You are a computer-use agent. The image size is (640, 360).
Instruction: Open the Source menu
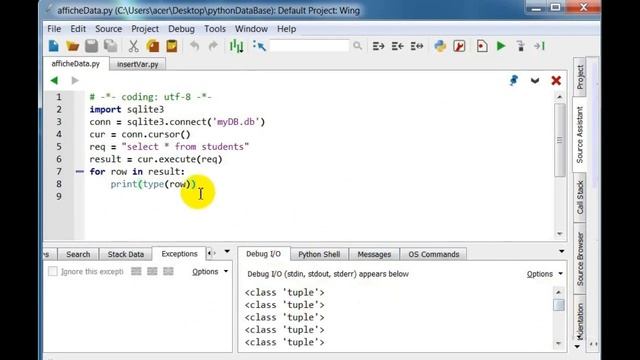click(x=109, y=29)
